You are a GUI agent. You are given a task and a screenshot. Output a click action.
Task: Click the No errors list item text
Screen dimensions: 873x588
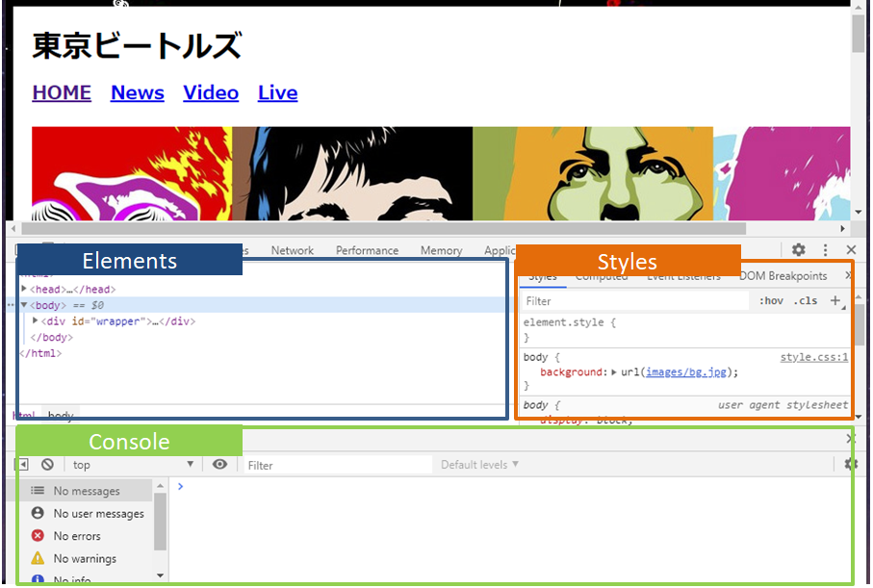(77, 536)
